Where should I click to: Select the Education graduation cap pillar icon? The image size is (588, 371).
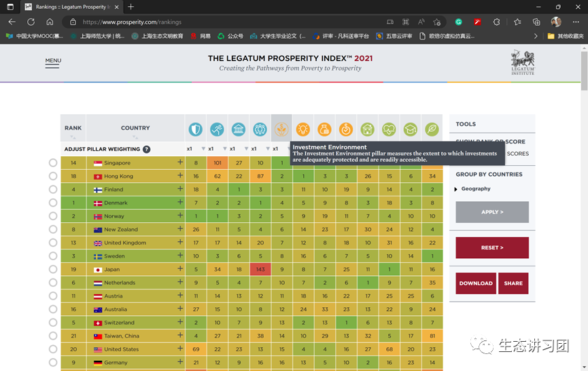(x=411, y=129)
